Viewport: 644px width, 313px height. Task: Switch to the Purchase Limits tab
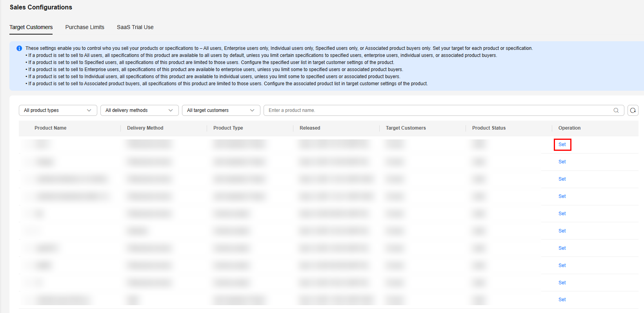tap(85, 27)
